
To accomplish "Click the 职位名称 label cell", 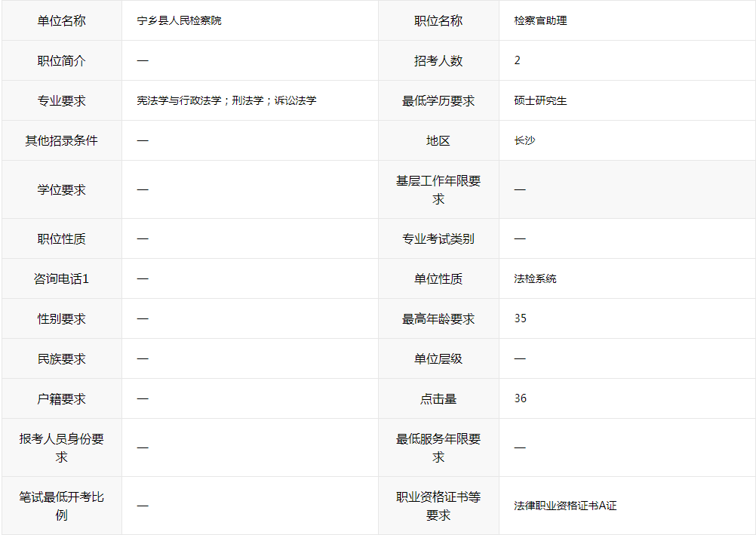I will (x=438, y=20).
